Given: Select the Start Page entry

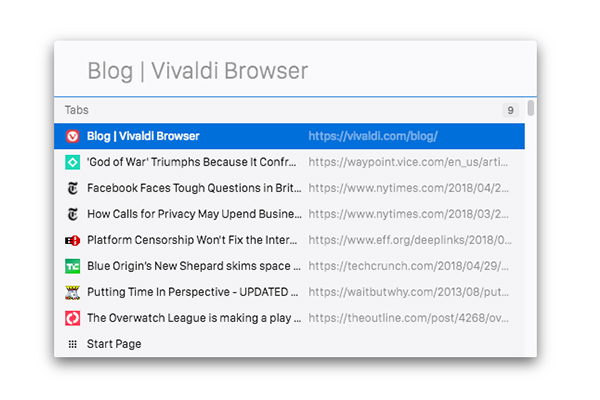Looking at the screenshot, I should tap(289, 344).
